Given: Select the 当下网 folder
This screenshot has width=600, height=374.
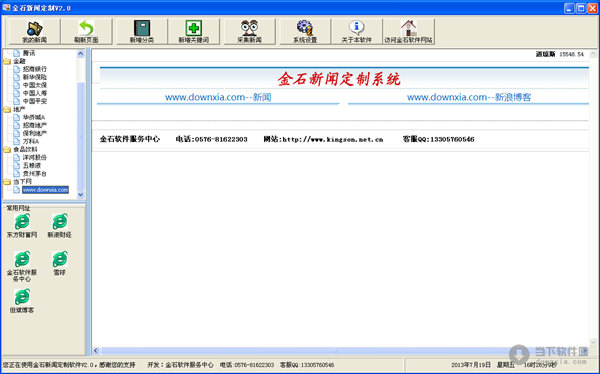Looking at the screenshot, I should point(22,182).
